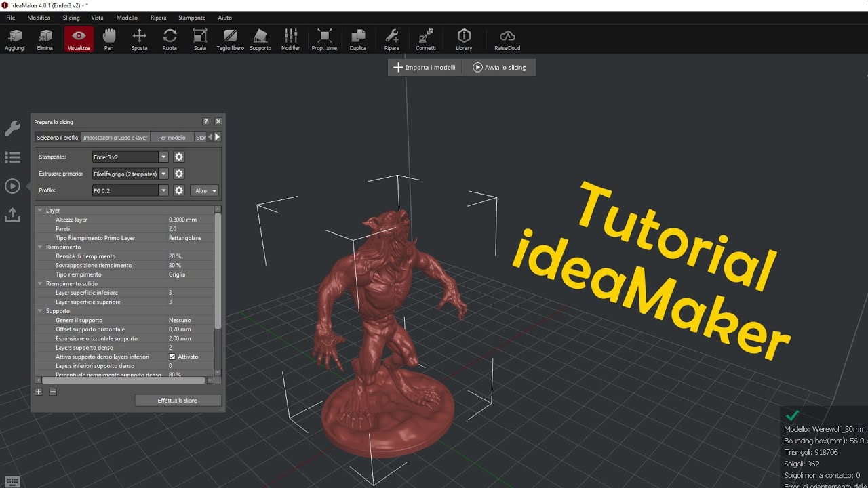Viewport: 868px width, 488px height.
Task: Click Avvia lo slicing button
Action: pyautogui.click(x=499, y=67)
